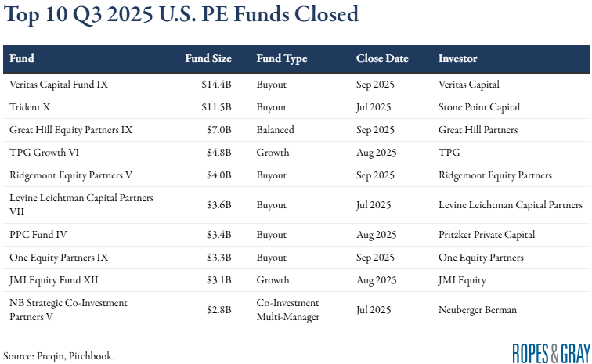Click the Top 10 Q3 2025 title
Image resolution: width=592 pixels, height=364 pixels.
coord(181,15)
